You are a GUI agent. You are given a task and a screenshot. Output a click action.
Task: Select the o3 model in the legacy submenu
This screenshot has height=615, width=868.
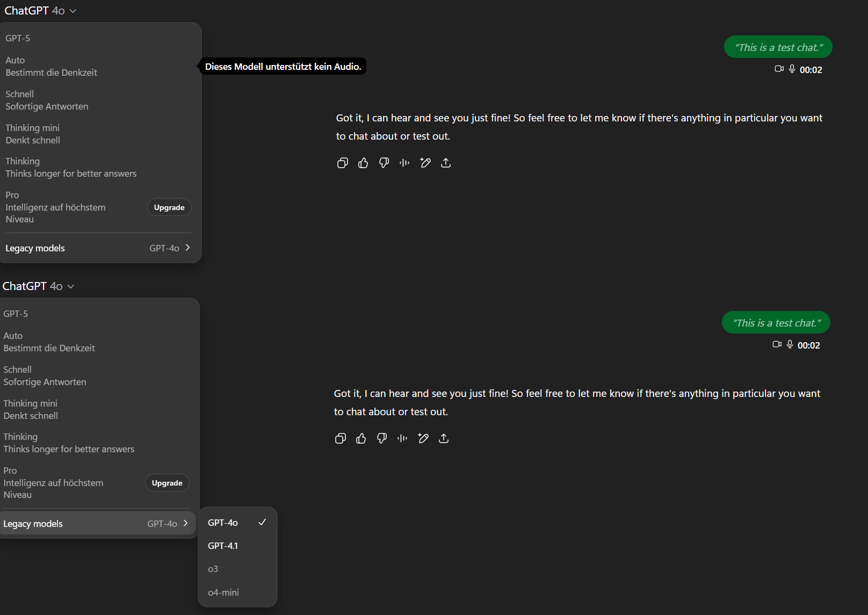point(237,569)
